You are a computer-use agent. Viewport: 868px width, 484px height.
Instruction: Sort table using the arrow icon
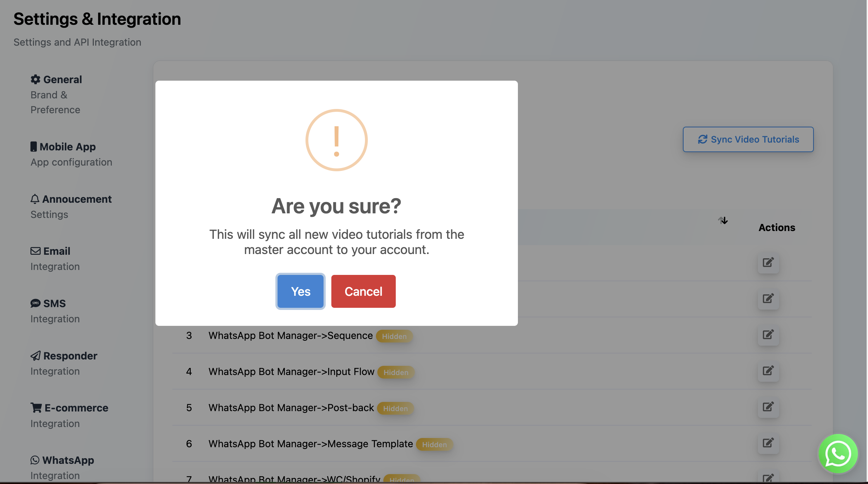pos(723,220)
